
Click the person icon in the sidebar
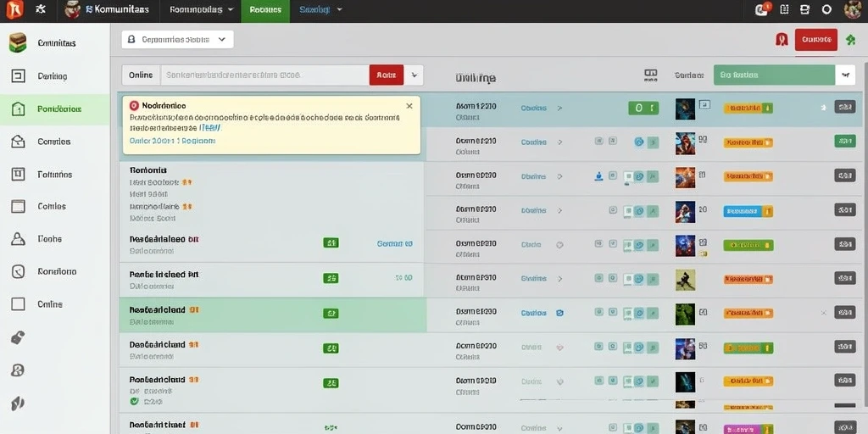(18, 239)
